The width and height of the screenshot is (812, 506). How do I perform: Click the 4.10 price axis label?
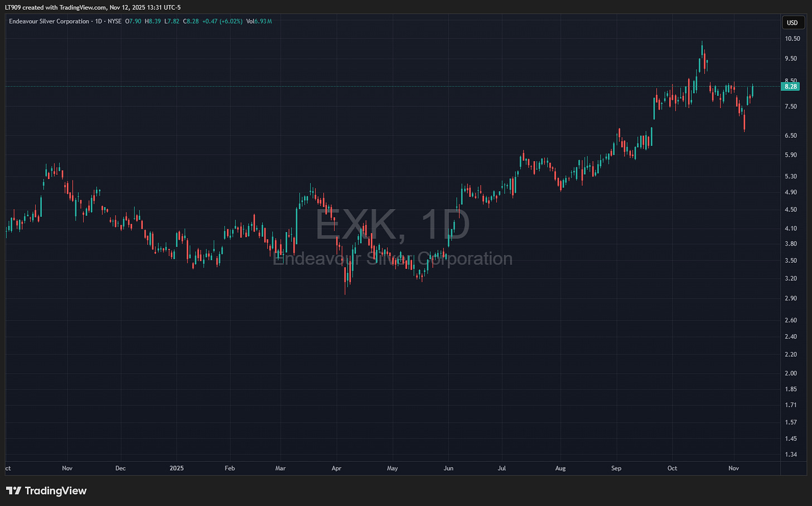[791, 229]
